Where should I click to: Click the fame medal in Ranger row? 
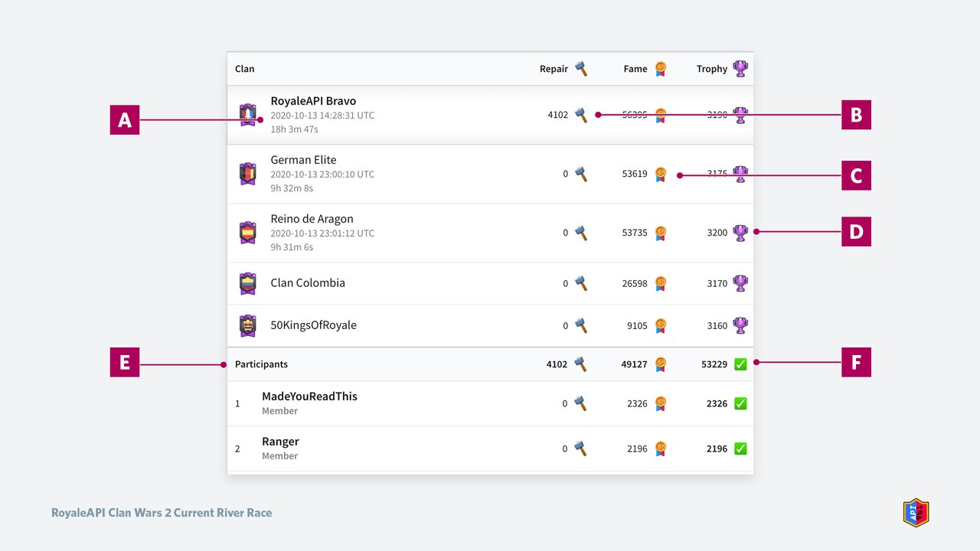(x=660, y=448)
